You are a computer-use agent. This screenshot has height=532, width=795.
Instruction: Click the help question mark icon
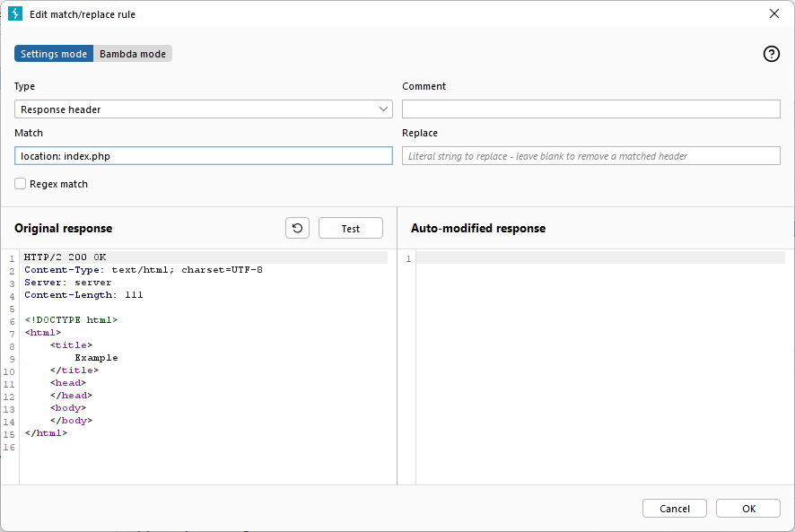(x=771, y=54)
